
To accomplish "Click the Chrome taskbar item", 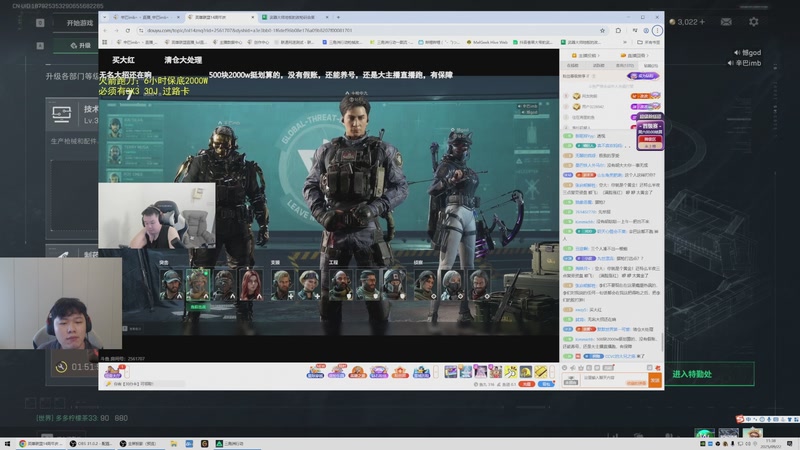I will click(x=40, y=444).
